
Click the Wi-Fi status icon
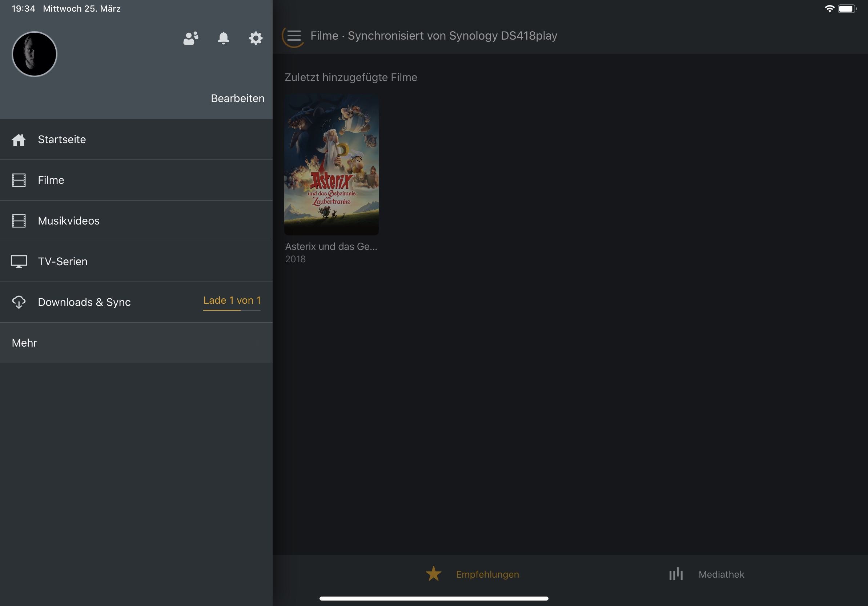click(x=829, y=9)
